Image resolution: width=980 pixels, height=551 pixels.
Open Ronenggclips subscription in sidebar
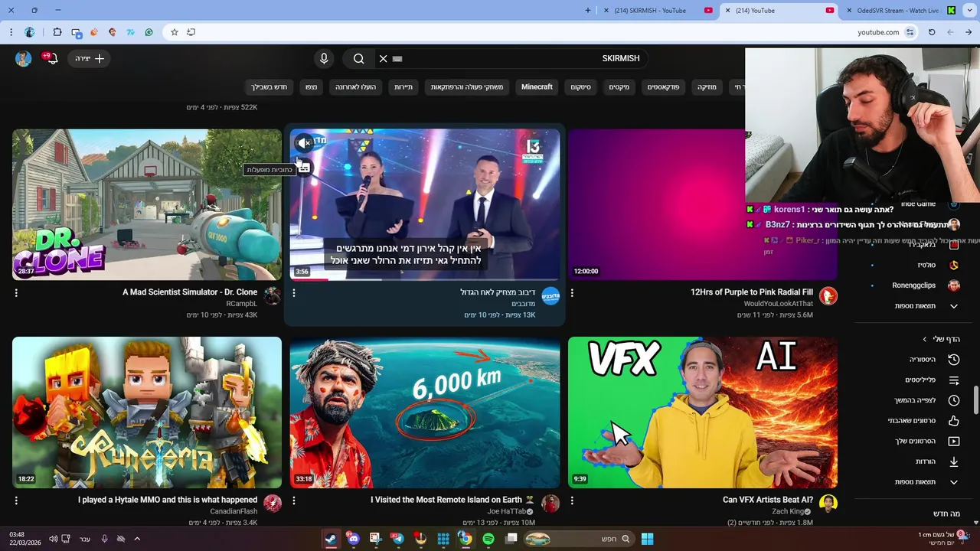(x=915, y=285)
